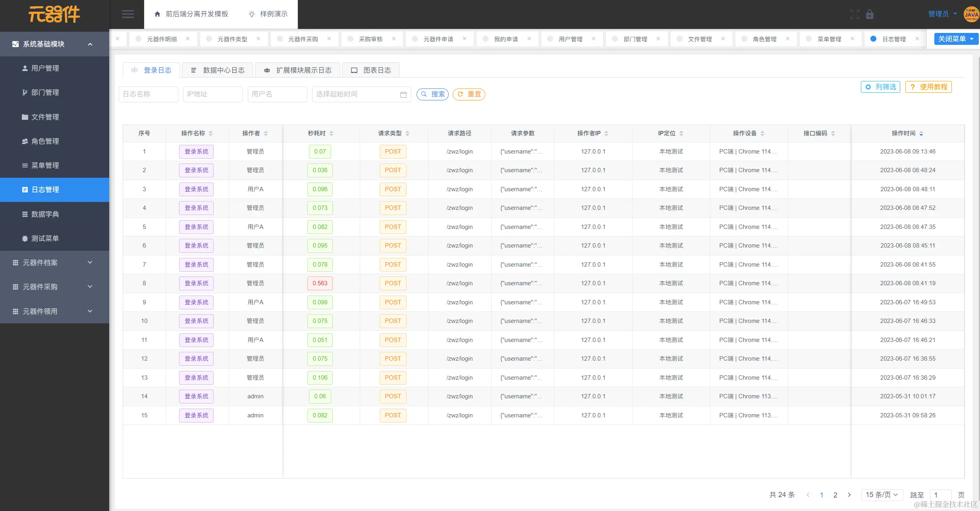Click the 搜索 search button
The image size is (980, 511).
[x=432, y=94]
